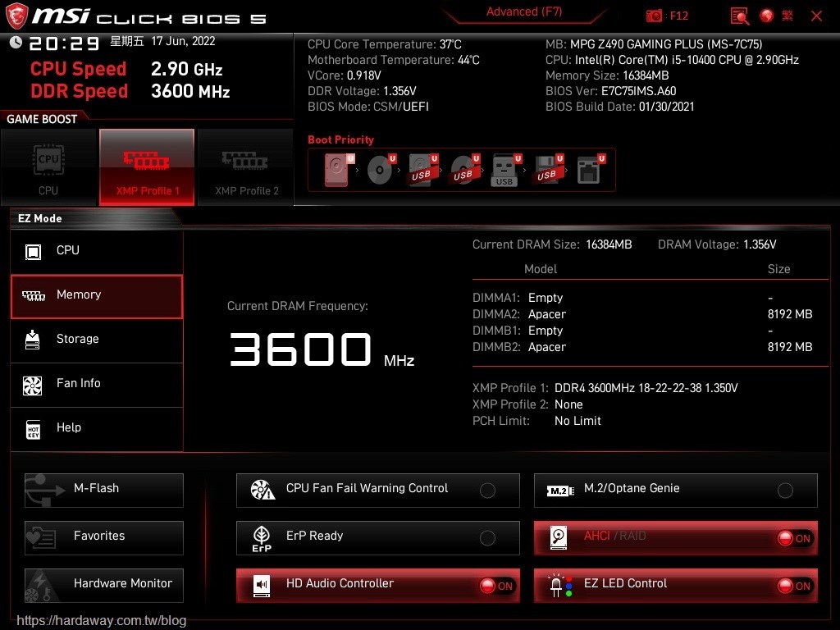Select the USB CD/DVD boot device icon
840x630 pixels.
pos(464,170)
